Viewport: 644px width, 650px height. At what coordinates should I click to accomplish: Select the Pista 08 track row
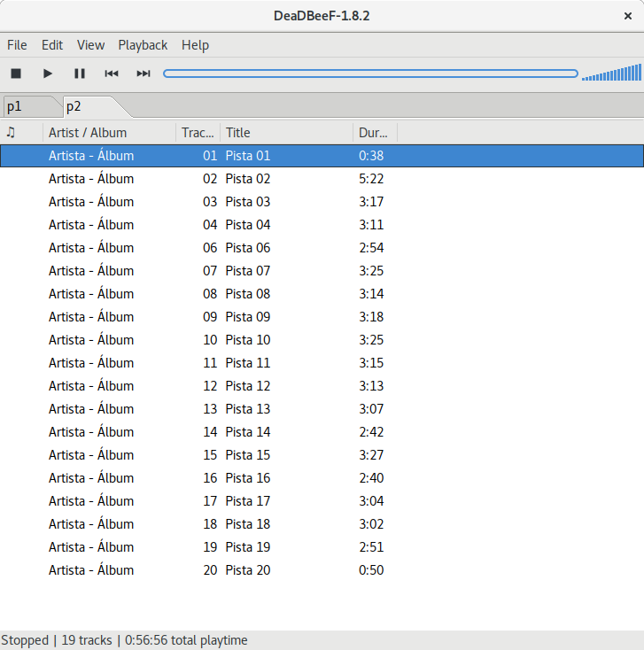(322, 294)
